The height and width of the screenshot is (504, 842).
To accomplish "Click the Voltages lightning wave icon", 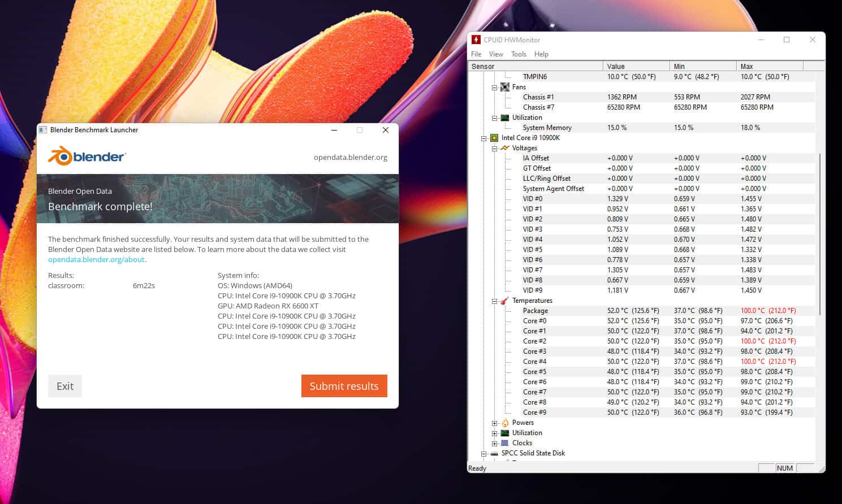I will click(505, 148).
